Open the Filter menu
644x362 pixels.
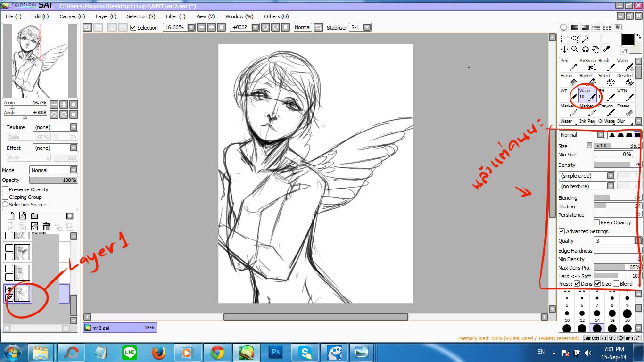(175, 16)
